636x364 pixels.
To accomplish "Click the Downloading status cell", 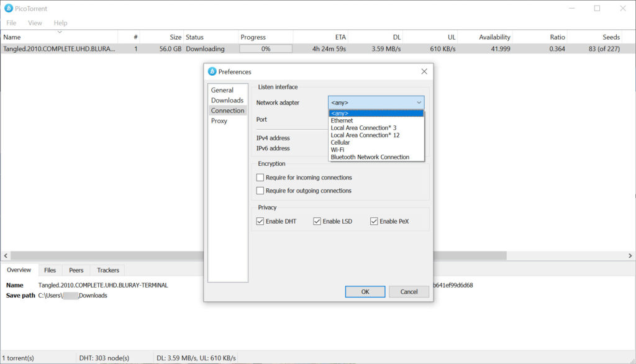I will 205,48.
